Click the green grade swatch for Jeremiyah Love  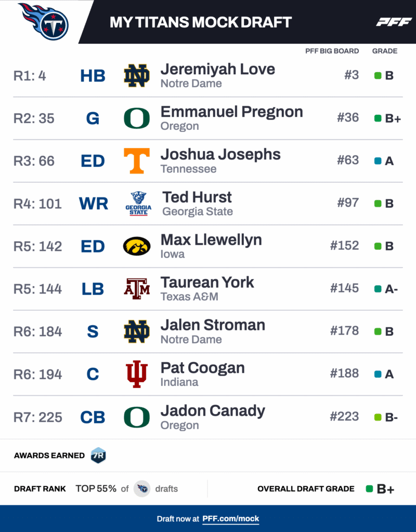[x=378, y=76]
